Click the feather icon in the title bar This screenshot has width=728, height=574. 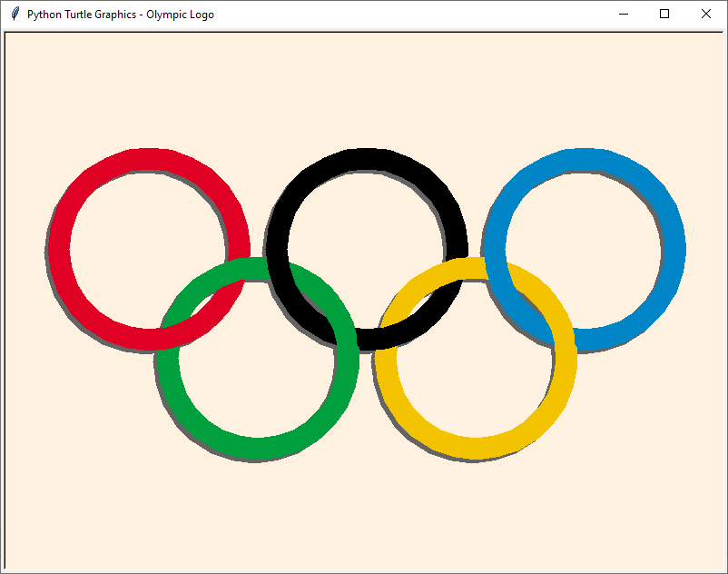15,14
